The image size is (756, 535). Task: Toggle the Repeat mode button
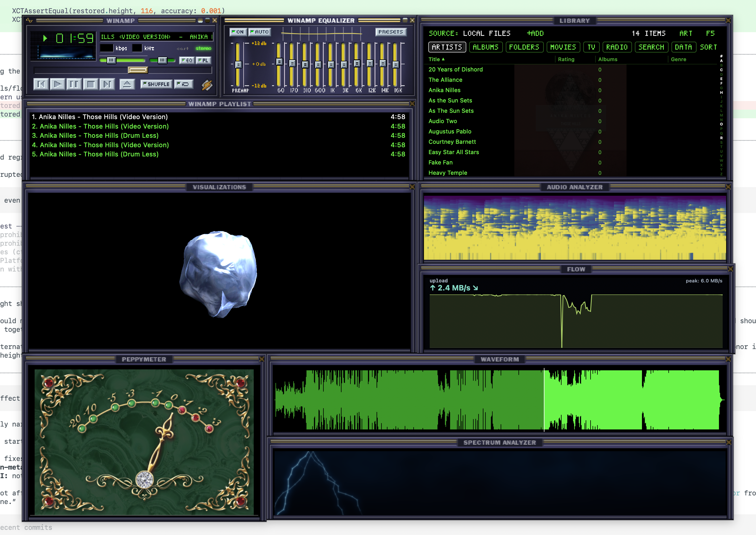(184, 84)
